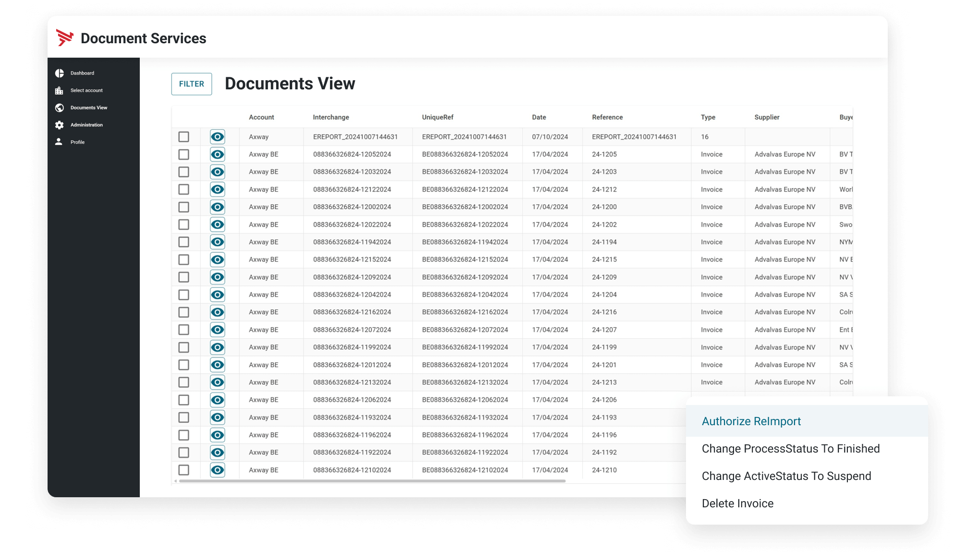980x552 pixels.
Task: Sort by the Date column header
Action: click(539, 117)
